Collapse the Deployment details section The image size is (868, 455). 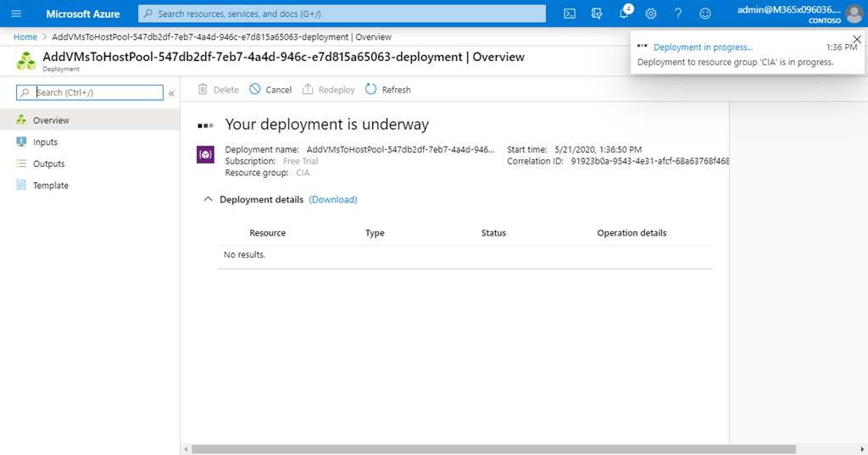(207, 200)
